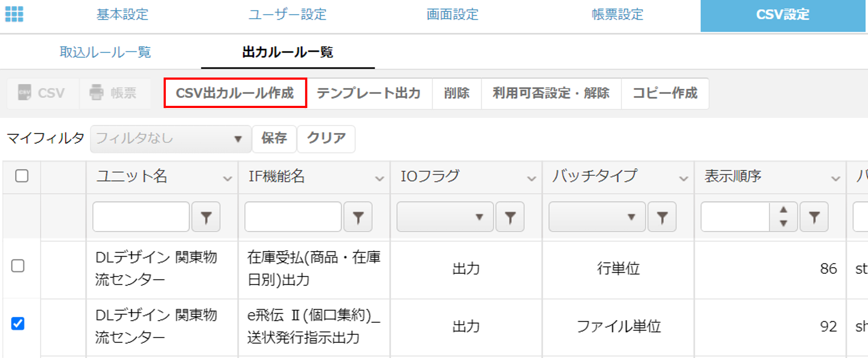
Task: Apply filter on IOフラグ column
Action: [x=510, y=217]
